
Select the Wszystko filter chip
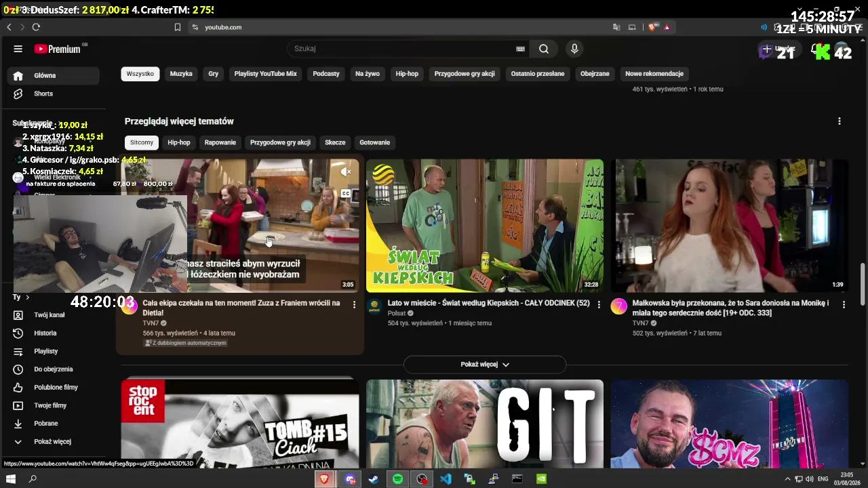coord(140,74)
